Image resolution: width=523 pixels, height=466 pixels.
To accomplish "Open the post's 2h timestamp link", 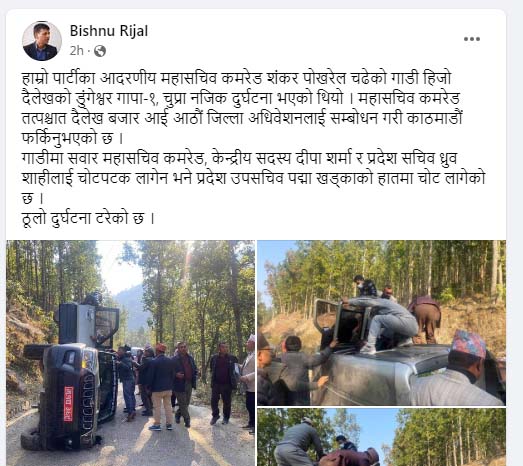I will coord(76,51).
